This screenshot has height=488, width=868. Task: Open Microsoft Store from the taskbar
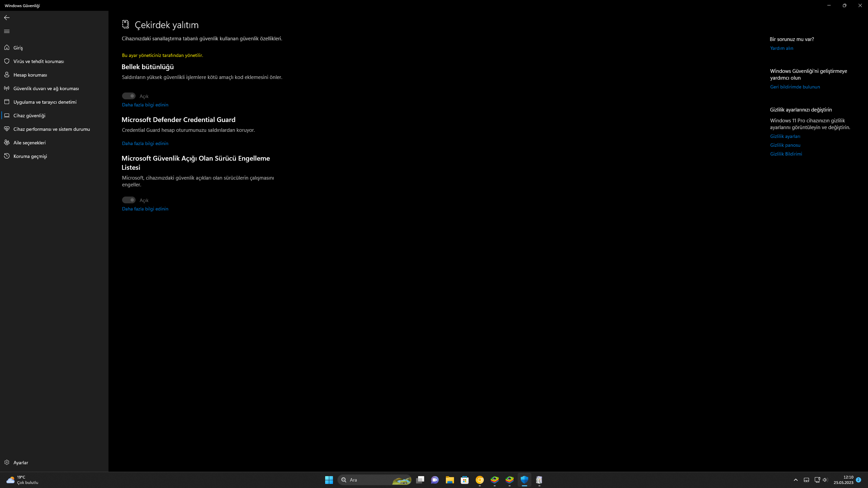[x=465, y=480]
